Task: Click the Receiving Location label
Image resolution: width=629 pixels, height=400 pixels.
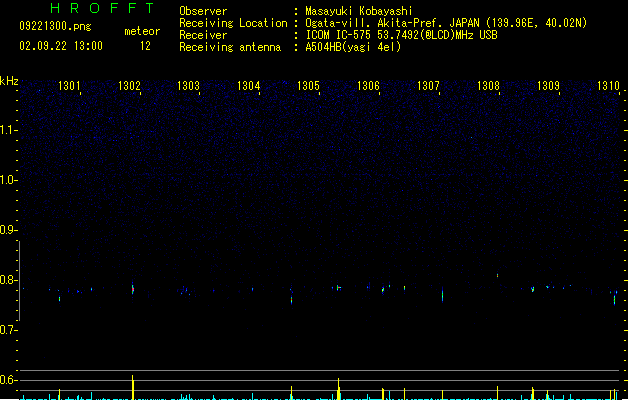Action: coord(233,23)
